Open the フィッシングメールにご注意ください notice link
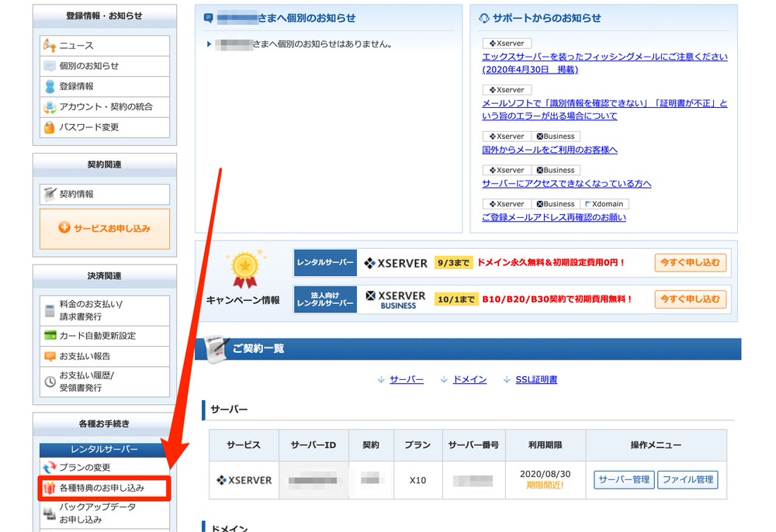776x532 pixels. pyautogui.click(x=605, y=63)
